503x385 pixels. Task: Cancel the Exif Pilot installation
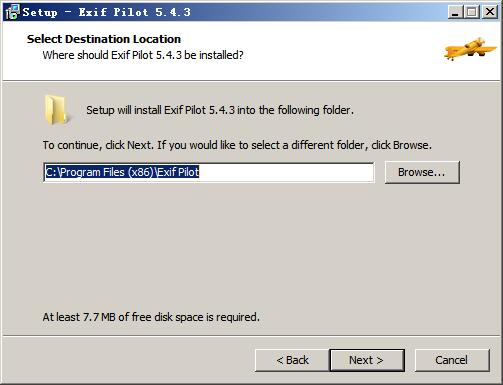pyautogui.click(x=452, y=360)
